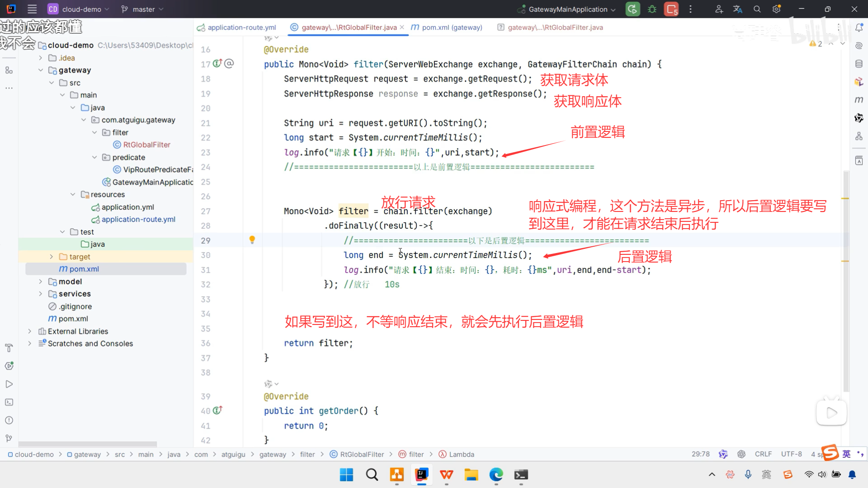The height and width of the screenshot is (488, 868).
Task: Click the intention light bulb on line 29
Action: pos(252,240)
